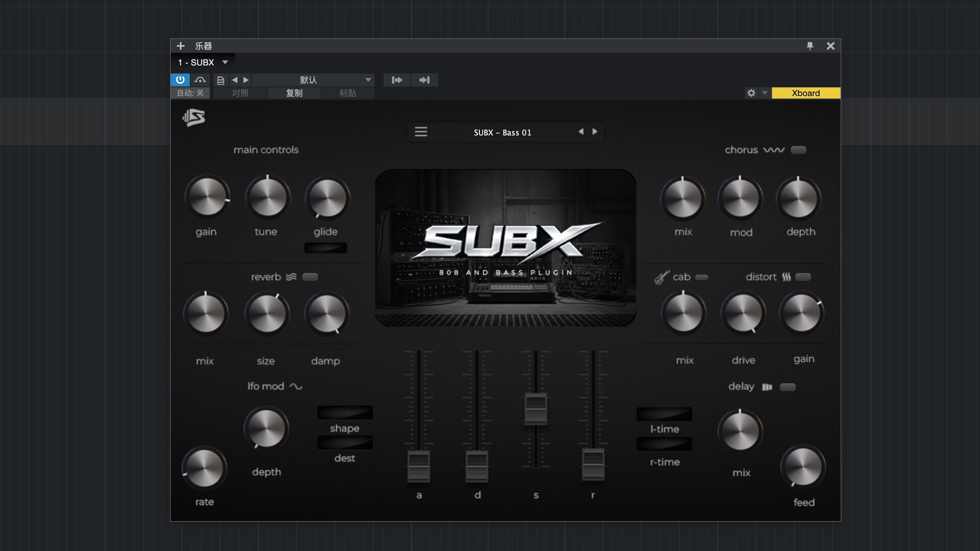This screenshot has height=551, width=980.
Task: Open the 1 - SUBX instrument dropdown
Action: tap(203, 62)
